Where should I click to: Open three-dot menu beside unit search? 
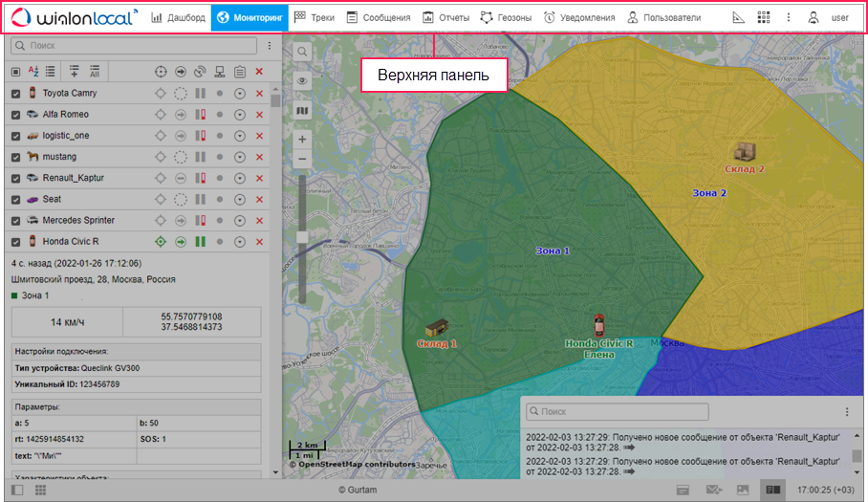coord(270,45)
